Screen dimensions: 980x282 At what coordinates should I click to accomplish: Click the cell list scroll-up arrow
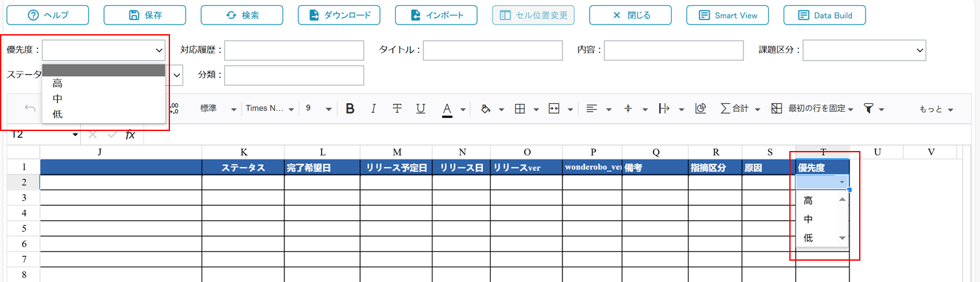click(842, 199)
